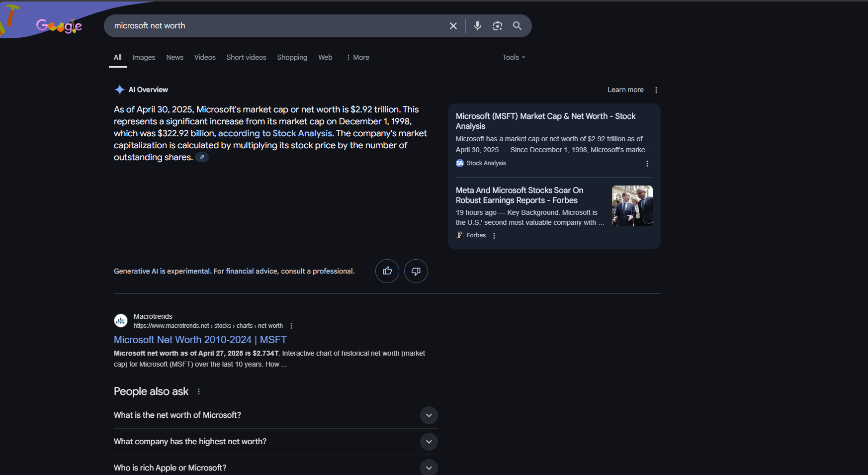Switch to the Web tab

tap(326, 57)
